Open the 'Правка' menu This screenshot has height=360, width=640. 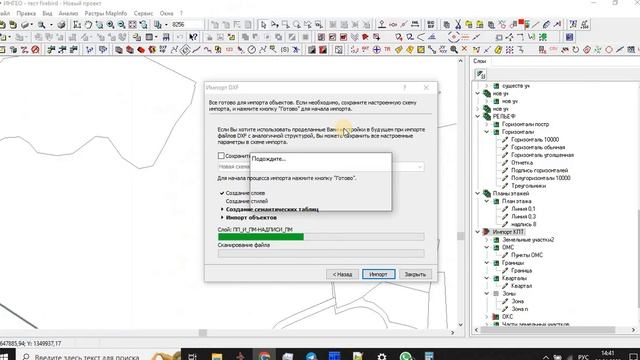26,13
